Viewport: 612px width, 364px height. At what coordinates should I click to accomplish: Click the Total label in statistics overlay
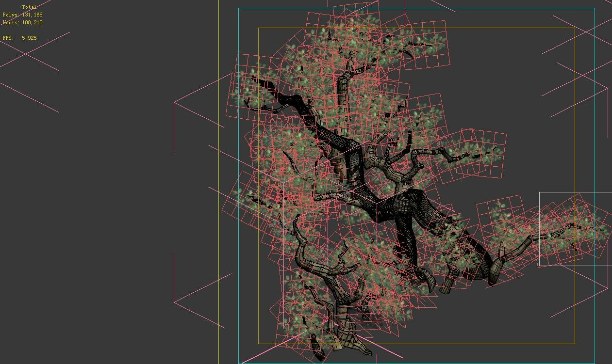point(29,6)
